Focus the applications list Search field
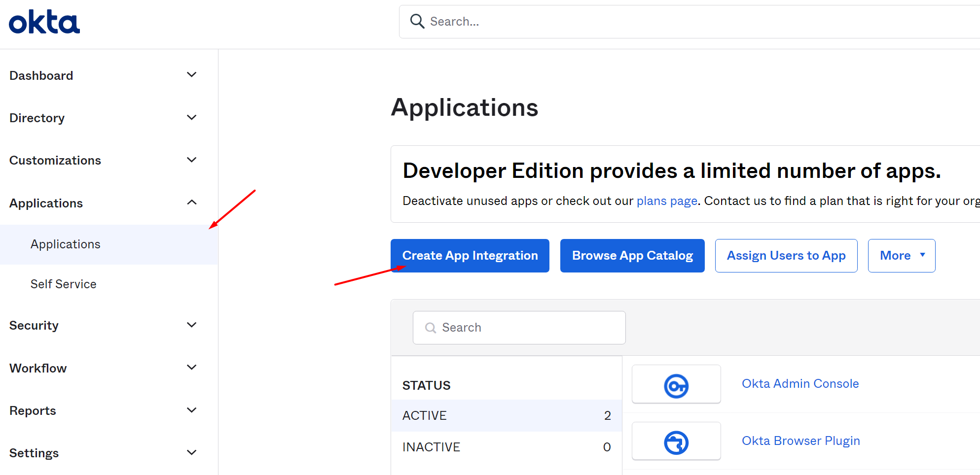 coord(519,328)
